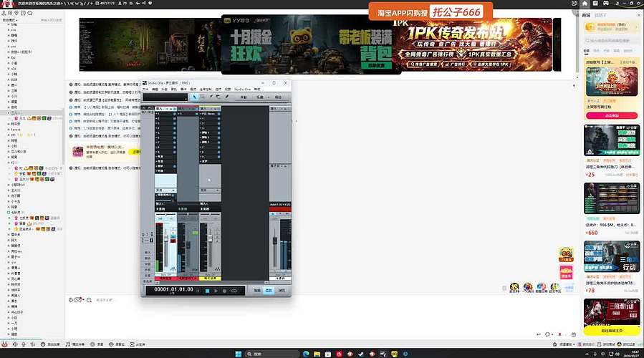Select the Split tool in Studio One toolbar
Screen dimensions: 644x358
pos(211,97)
